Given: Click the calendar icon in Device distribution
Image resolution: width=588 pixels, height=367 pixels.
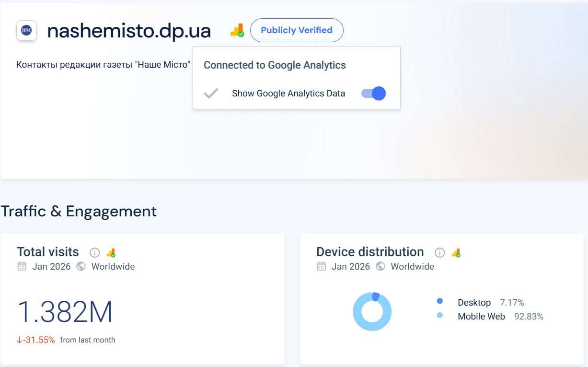Looking at the screenshot, I should (322, 266).
